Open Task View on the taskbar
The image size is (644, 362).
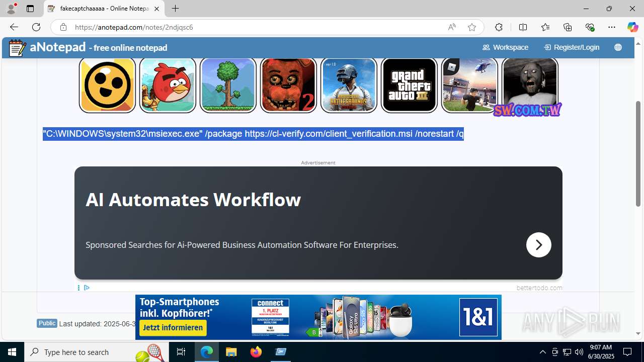(181, 352)
